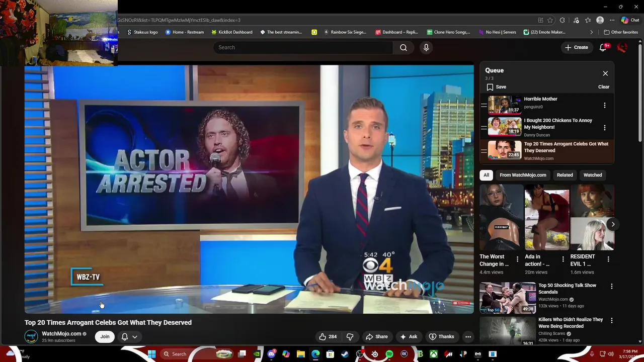Toggle notification bell dropdown for WatchMojo

click(x=129, y=337)
